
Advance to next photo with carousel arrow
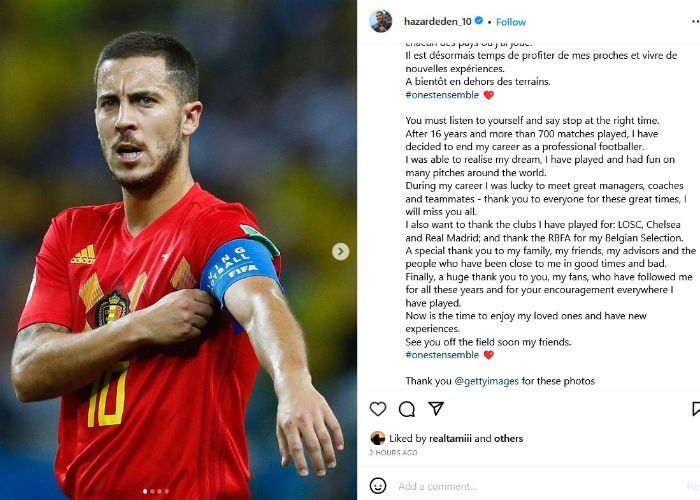point(340,251)
